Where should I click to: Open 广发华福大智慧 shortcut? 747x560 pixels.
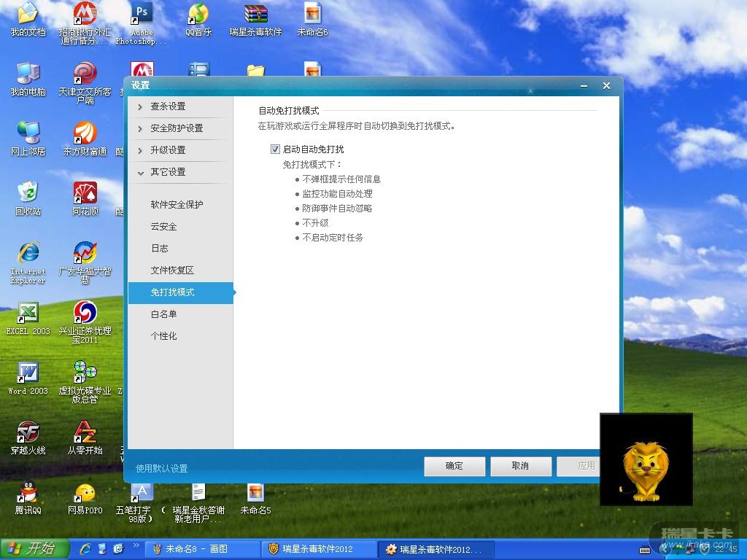click(x=85, y=262)
